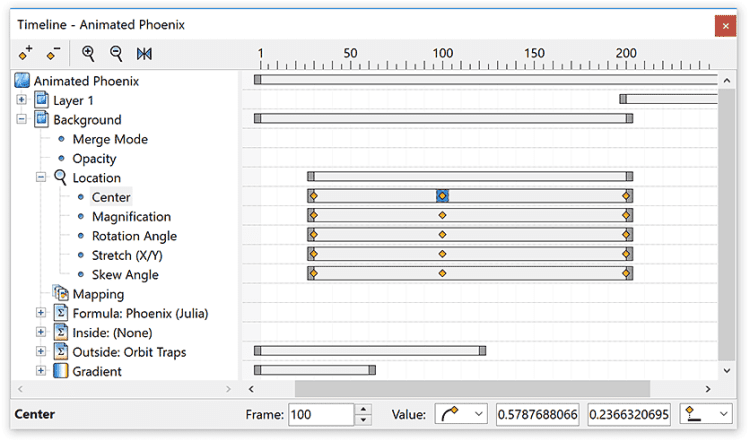Click the Outside: Orbit Traps sigma icon
Screen dimensions: 750x441
pos(61,352)
